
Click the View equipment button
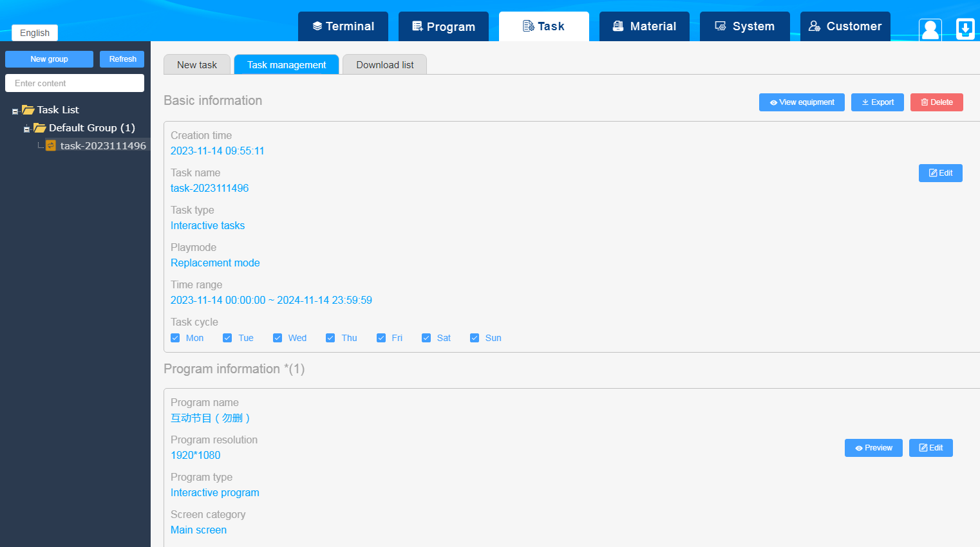pos(802,102)
